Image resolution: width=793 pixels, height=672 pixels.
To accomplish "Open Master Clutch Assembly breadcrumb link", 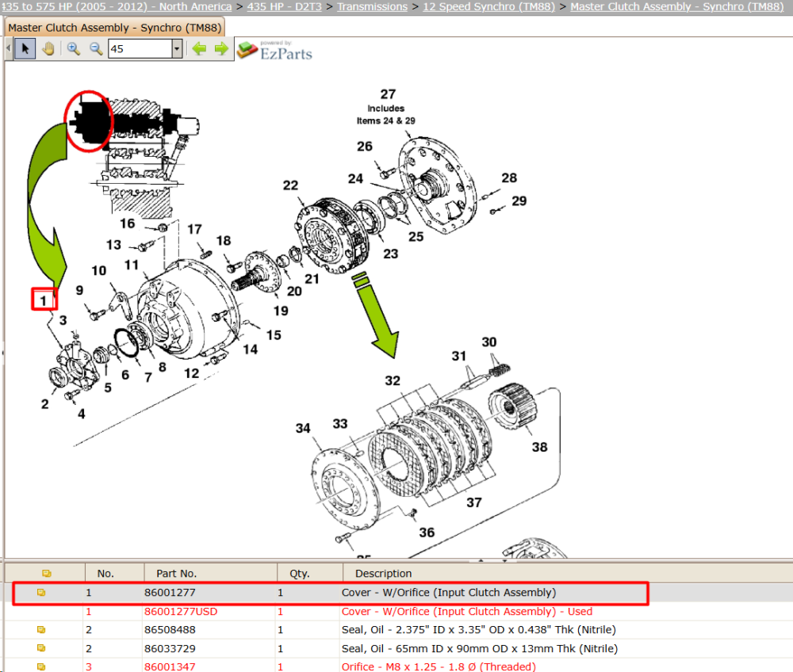I will pos(677,6).
